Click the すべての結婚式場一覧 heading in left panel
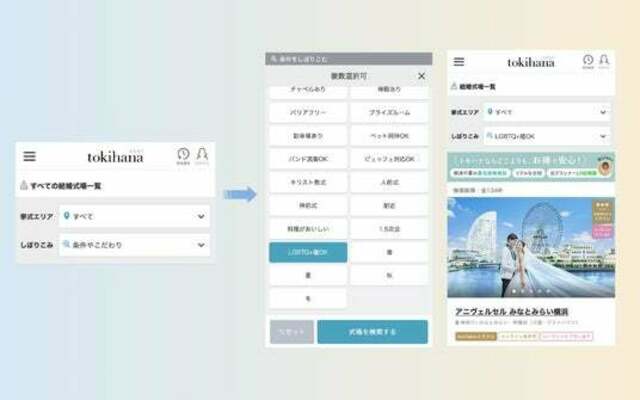The height and width of the screenshot is (400, 640). point(66,186)
